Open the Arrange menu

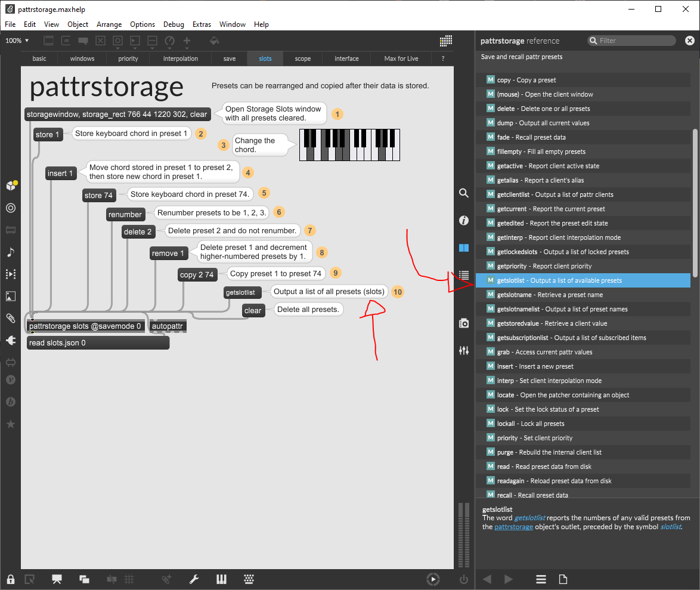pos(109,24)
